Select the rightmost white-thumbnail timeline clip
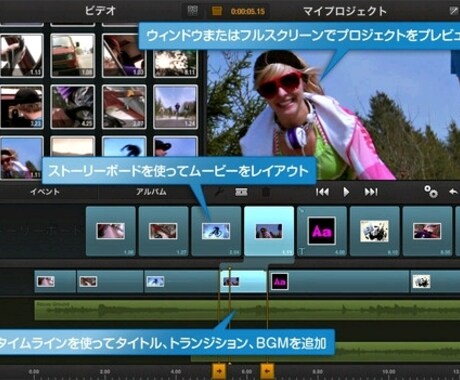This screenshot has width=460, height=380. 435,282
